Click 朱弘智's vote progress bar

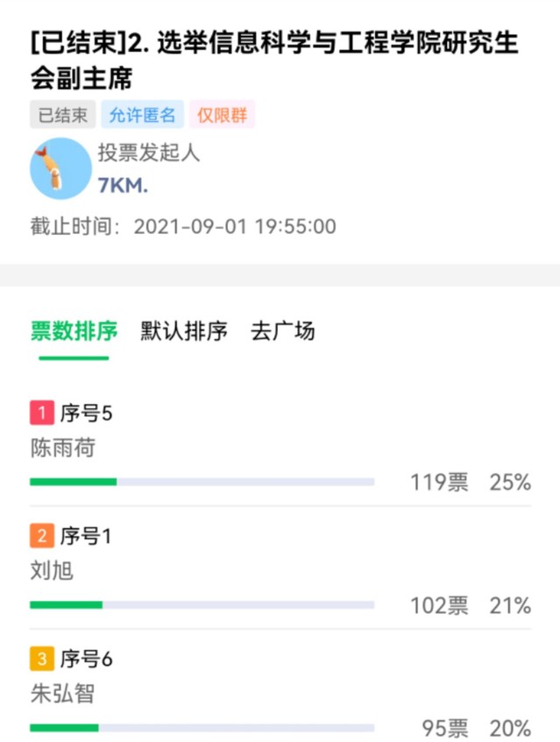tap(202, 728)
